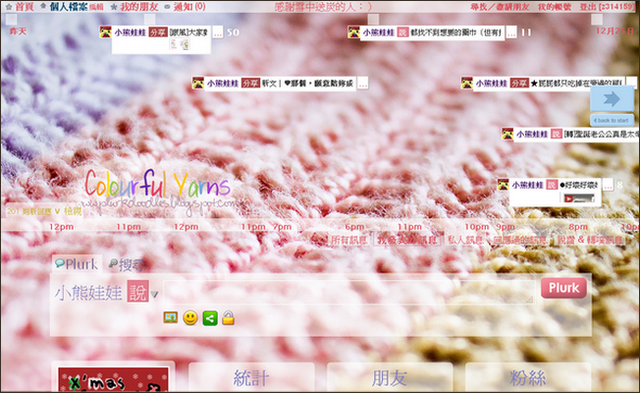Switch to the 搜尋 search tab
This screenshot has width=640, height=393.
click(127, 265)
